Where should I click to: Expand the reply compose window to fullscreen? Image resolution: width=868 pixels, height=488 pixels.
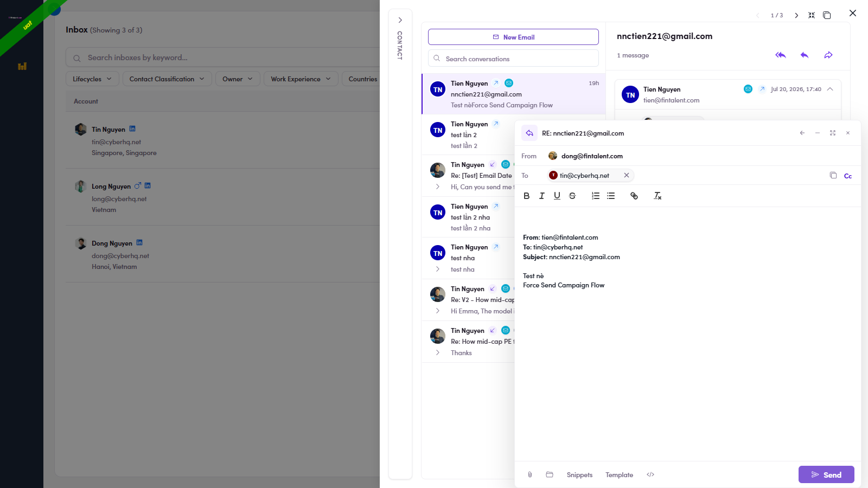[x=833, y=133]
